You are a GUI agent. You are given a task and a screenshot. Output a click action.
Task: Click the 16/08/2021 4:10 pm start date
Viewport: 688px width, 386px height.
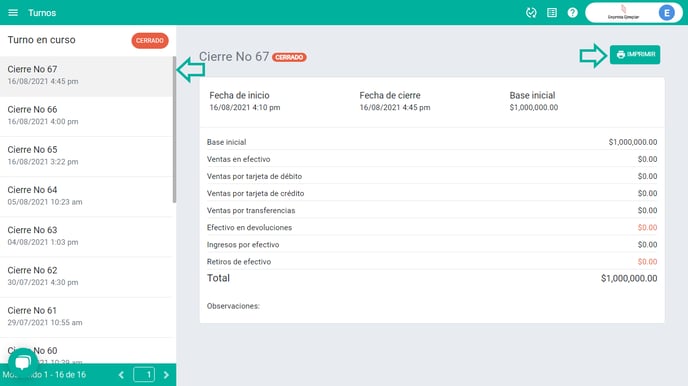pyautogui.click(x=244, y=107)
